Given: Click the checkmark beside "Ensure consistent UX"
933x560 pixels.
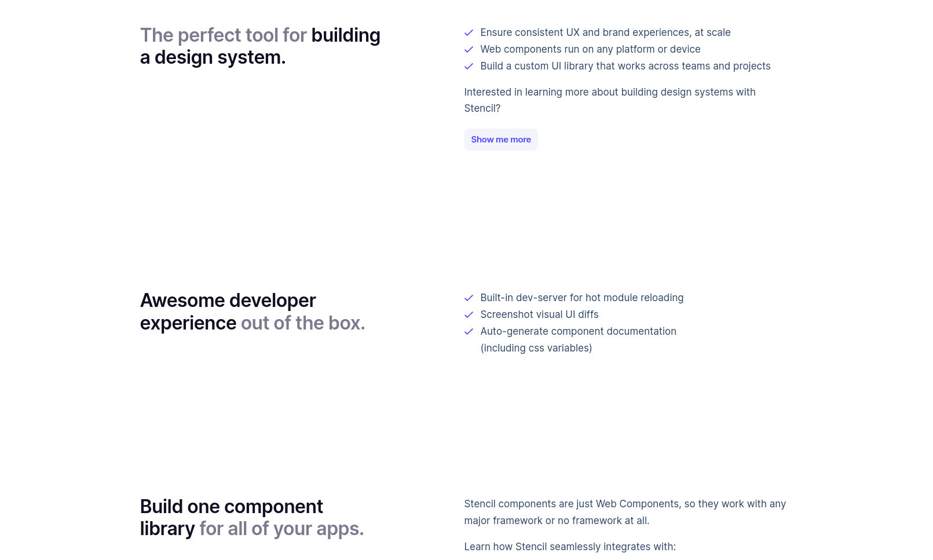Looking at the screenshot, I should [469, 33].
